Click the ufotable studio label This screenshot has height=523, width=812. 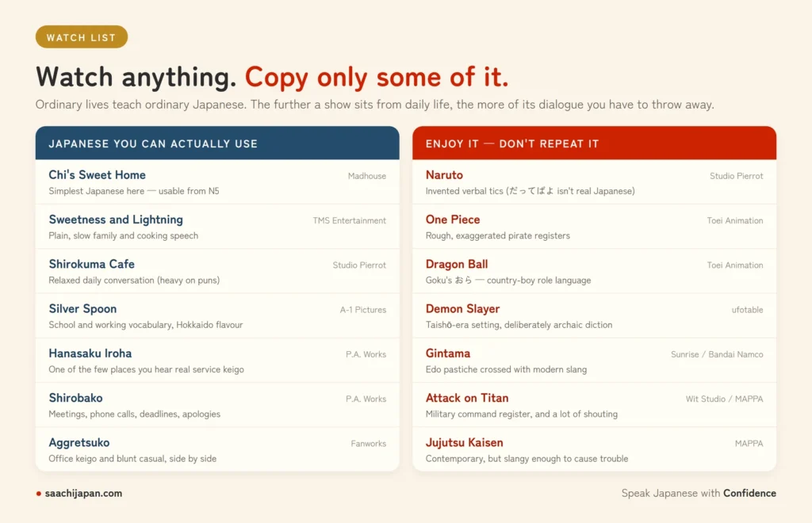(747, 310)
